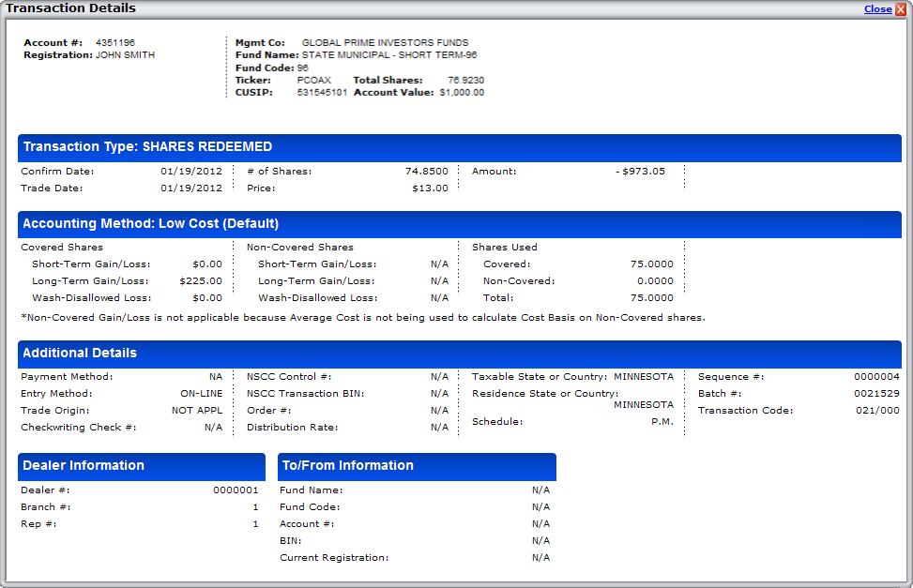913x588 pixels.
Task: Click the Accounting Method: Low Cost header
Action: coord(460,224)
